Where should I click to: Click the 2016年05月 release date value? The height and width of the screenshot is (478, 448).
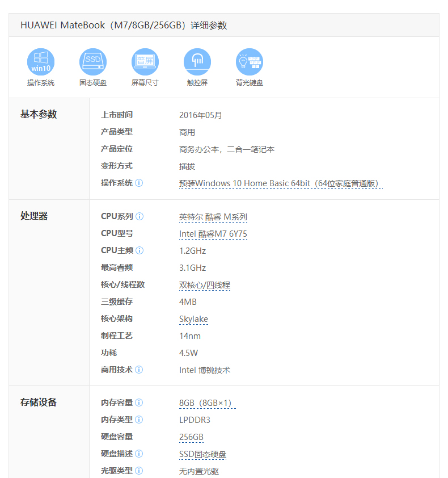click(200, 115)
